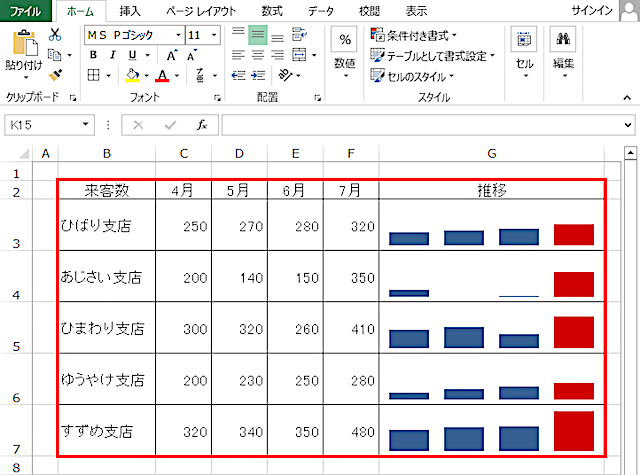Open the ファイル (File) tab
Image resolution: width=640 pixels, height=475 pixels.
[25, 11]
